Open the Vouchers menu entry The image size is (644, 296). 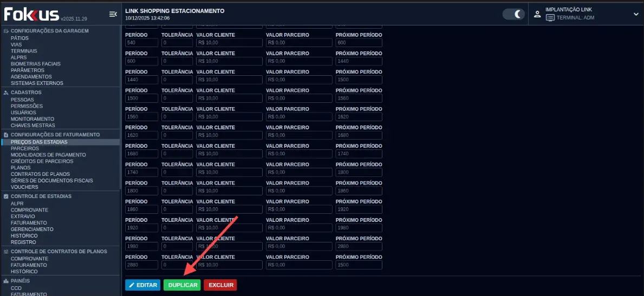click(x=24, y=187)
